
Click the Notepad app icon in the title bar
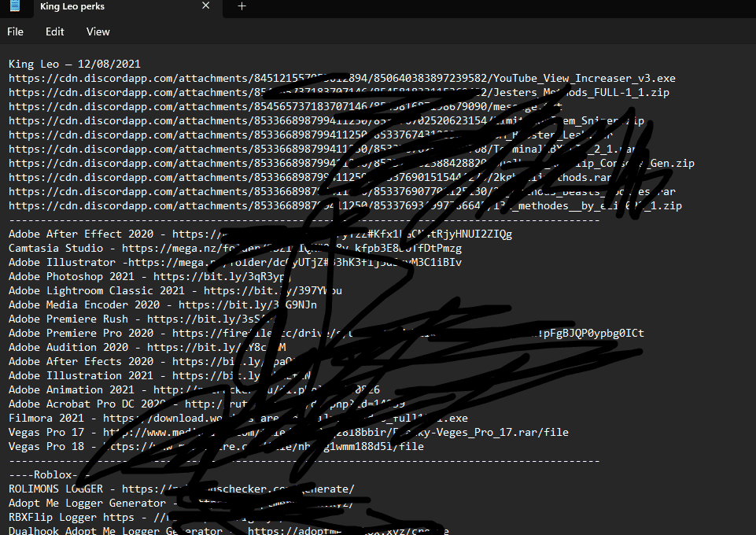(x=15, y=6)
